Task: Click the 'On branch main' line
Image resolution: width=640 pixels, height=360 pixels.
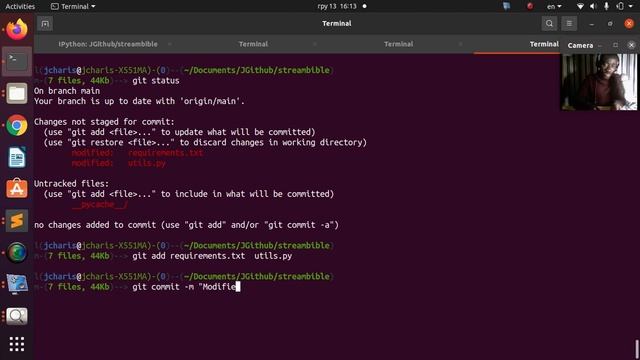Action: click(67, 91)
